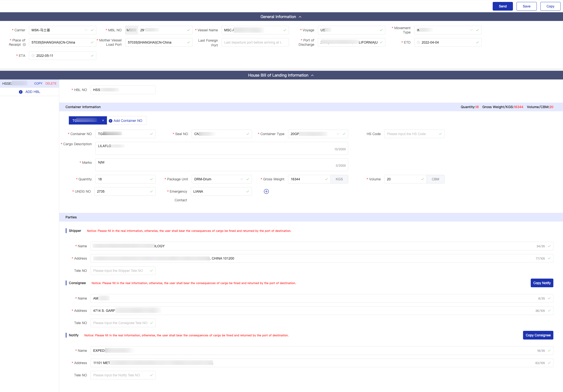The image size is (563, 392).
Task: Select the HSSE house bill entry in the sidebar
Action: [x=15, y=84]
